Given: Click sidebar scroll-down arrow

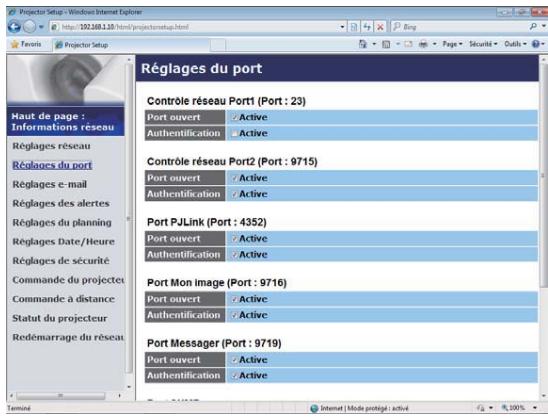Looking at the screenshot, I should point(129,387).
